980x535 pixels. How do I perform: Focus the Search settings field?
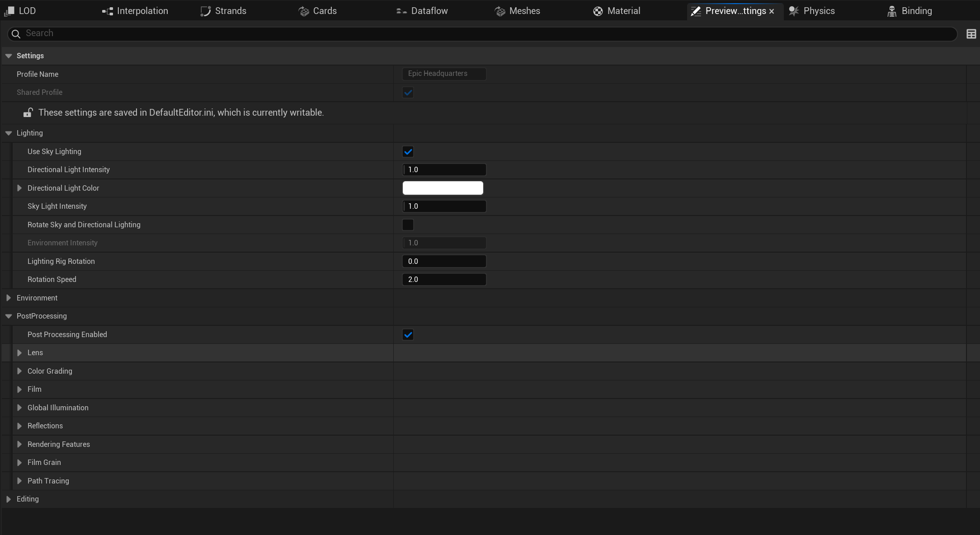[482, 33]
